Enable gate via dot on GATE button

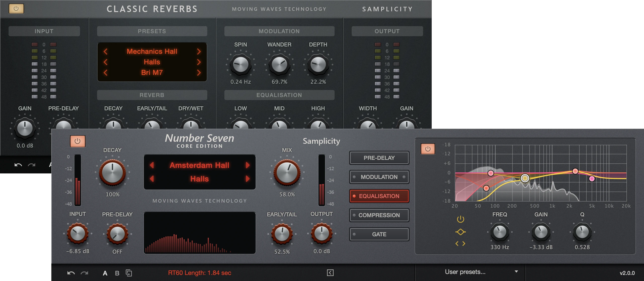click(x=354, y=234)
